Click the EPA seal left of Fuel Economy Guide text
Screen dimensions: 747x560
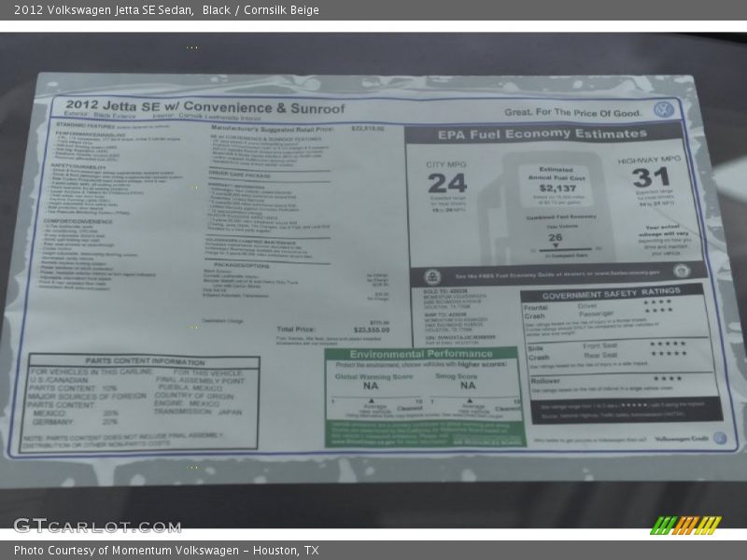point(432,276)
